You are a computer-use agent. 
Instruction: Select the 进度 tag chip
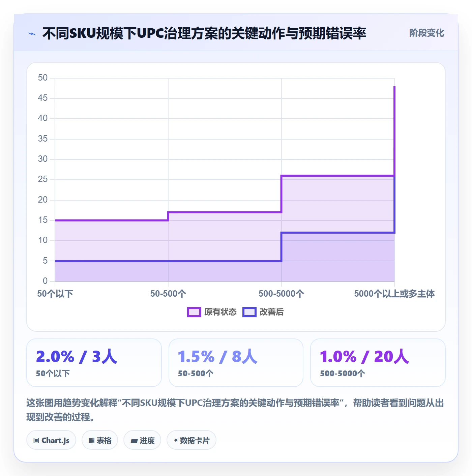click(x=142, y=440)
